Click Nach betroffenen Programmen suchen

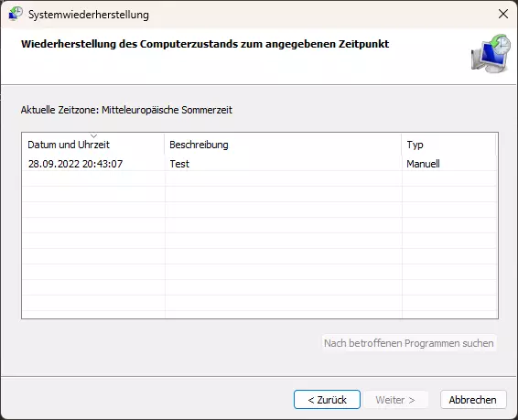[409, 343]
